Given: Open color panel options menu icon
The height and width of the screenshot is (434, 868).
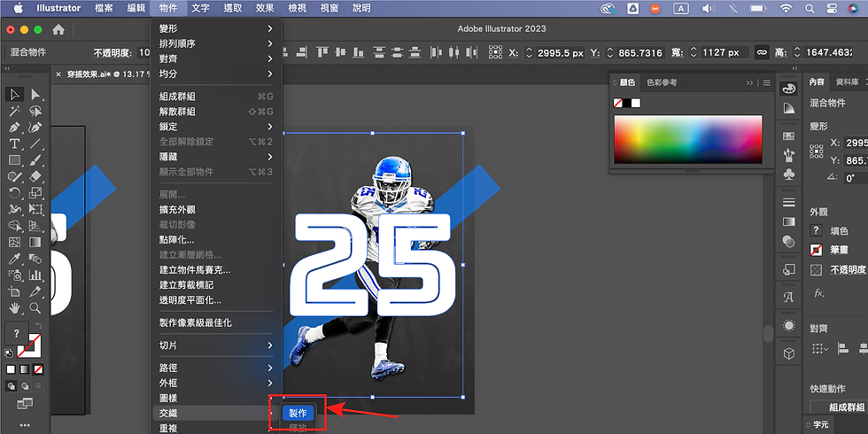Looking at the screenshot, I should pyautogui.click(x=767, y=82).
